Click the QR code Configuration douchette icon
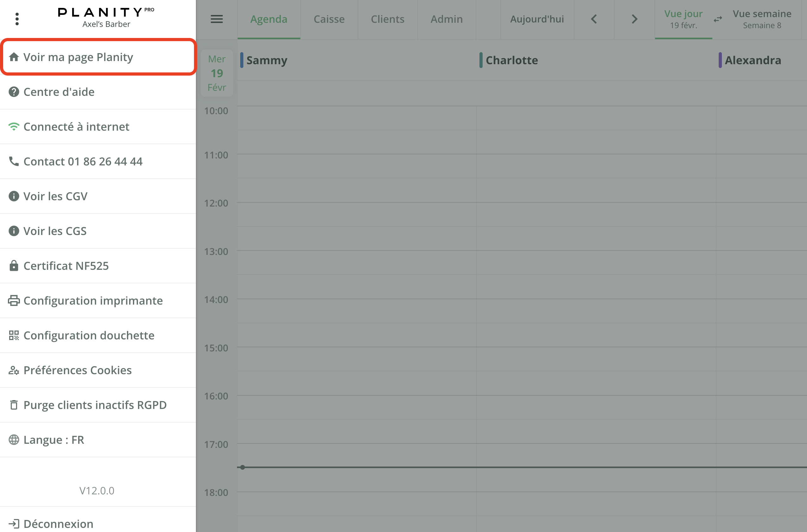 coord(14,335)
